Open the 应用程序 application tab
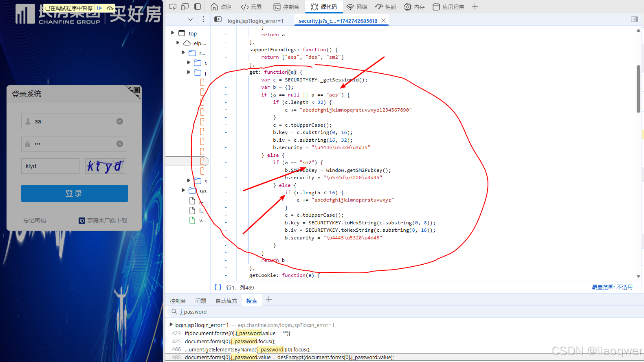Viewport: 644px width, 362px height. [448, 7]
